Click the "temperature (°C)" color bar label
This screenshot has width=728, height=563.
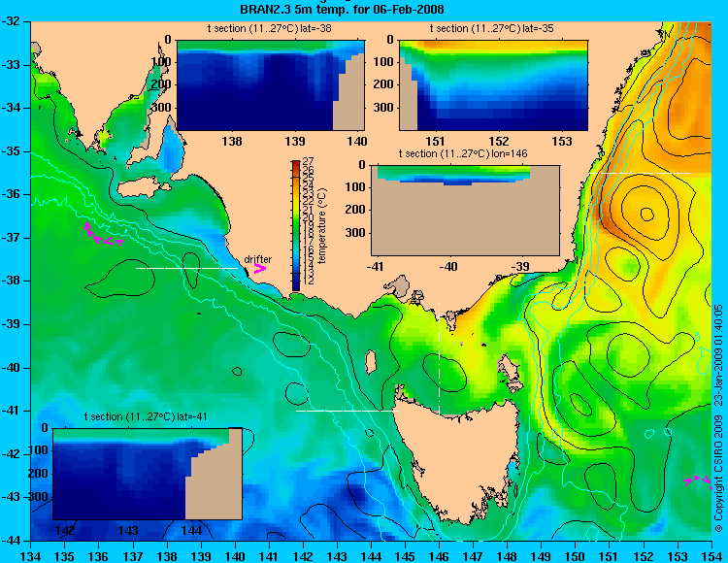point(322,225)
